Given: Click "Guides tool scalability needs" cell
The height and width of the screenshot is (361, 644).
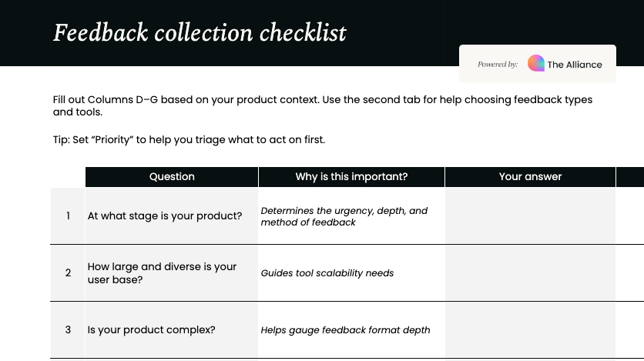Looking at the screenshot, I should [327, 273].
